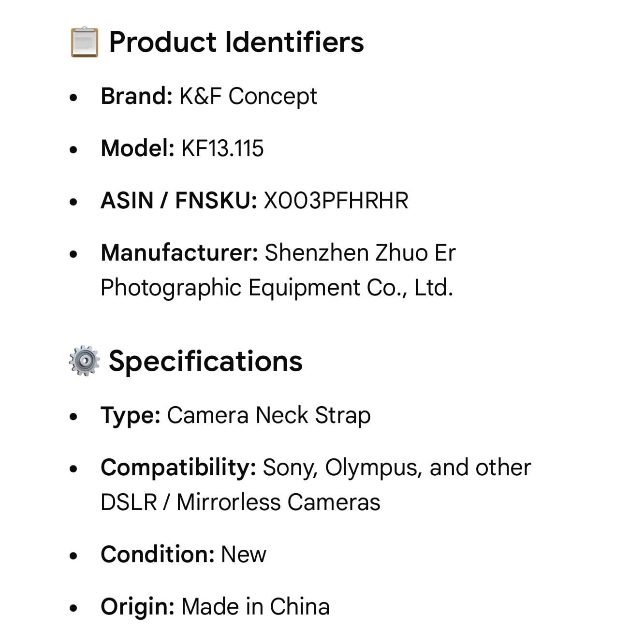Click the gear emoji beside Specifications
Viewport: 644px width, 644px height.
[85, 361]
